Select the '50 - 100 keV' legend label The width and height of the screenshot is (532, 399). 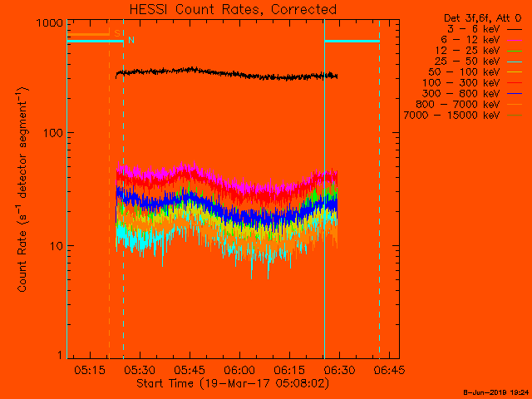pyautogui.click(x=464, y=72)
